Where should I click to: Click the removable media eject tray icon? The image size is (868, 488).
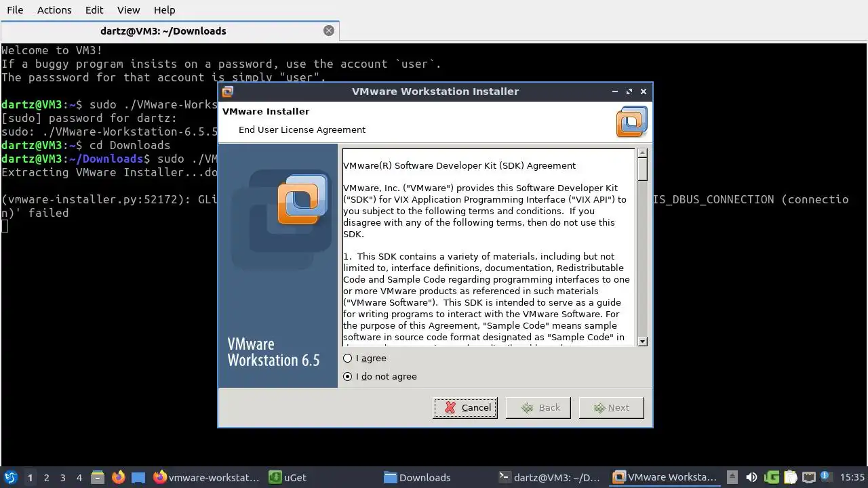coord(732,477)
